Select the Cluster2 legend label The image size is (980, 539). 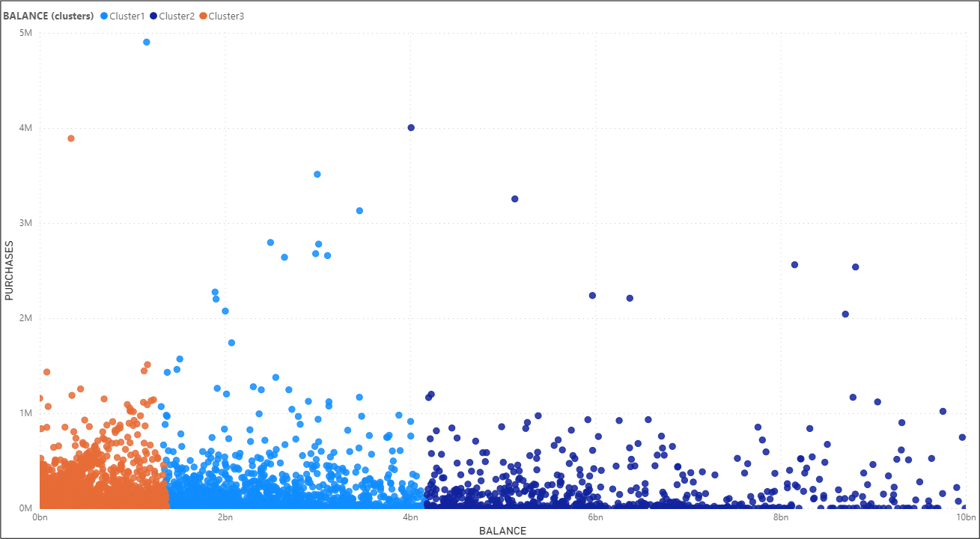(177, 16)
